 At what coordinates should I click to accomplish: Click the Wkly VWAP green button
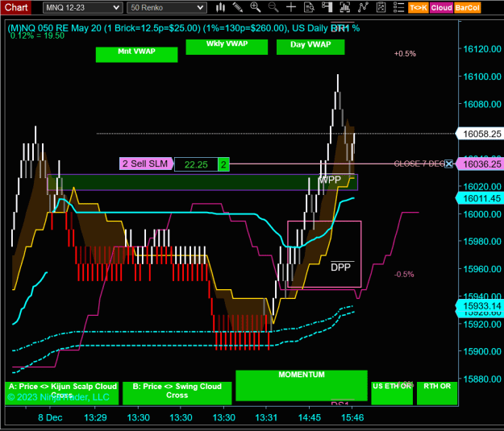coord(227,47)
